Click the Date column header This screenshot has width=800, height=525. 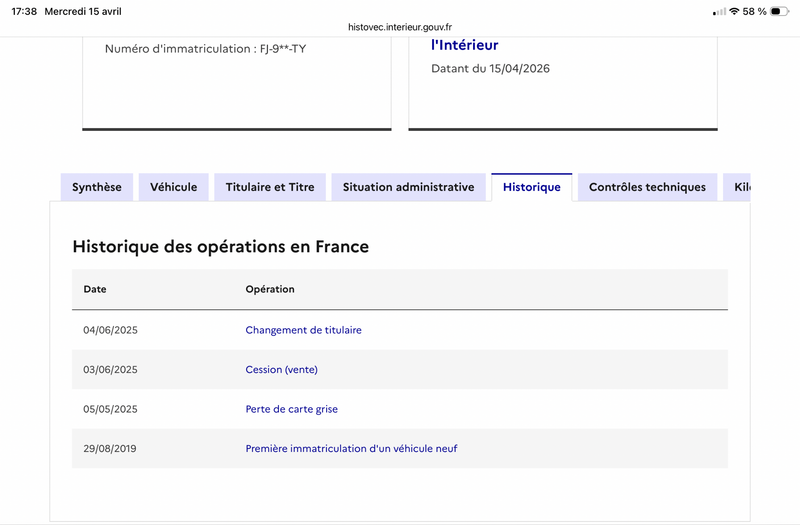point(95,289)
